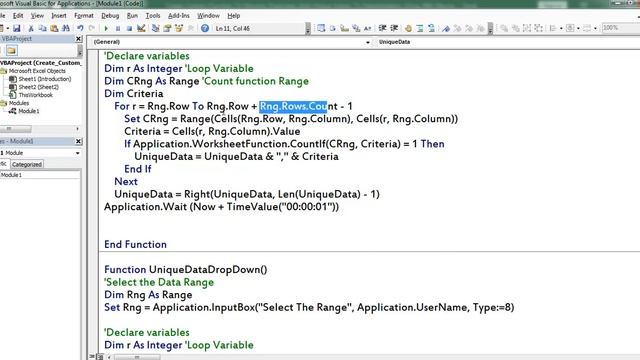Click the List Properties/Methods icon

click(x=321, y=28)
